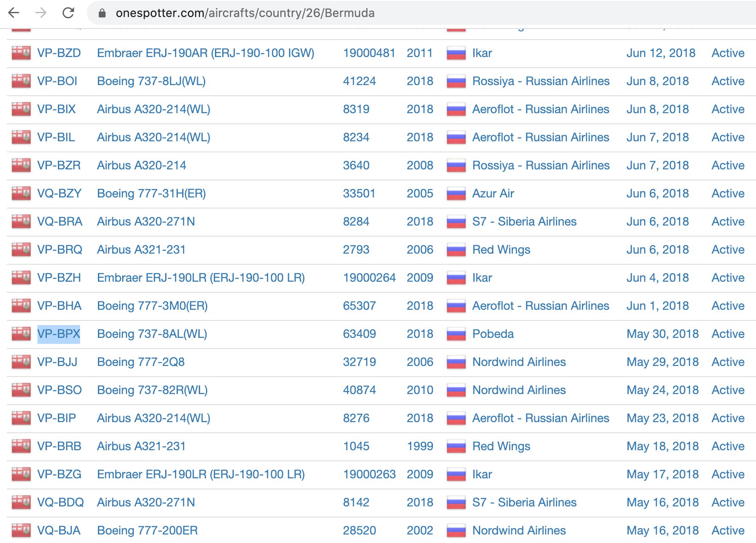Open S7 - Siberia Airlines in VQ-BDQ row

point(524,503)
